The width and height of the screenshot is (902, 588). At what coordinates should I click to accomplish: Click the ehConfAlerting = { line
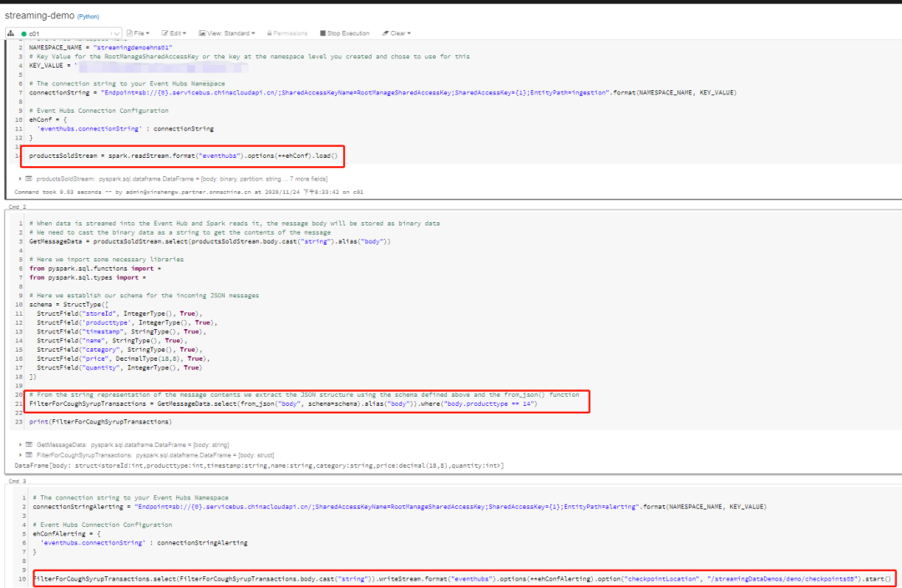[x=67, y=534]
